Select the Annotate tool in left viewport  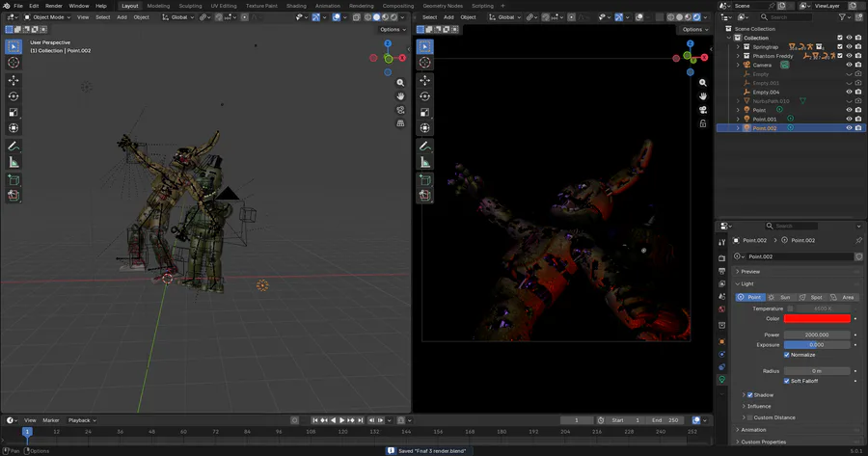[14, 146]
